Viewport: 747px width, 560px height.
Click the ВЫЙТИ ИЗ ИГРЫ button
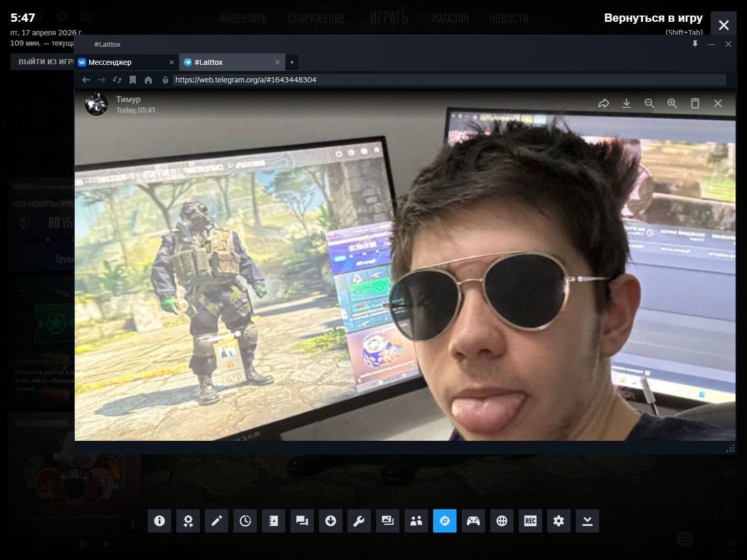42,62
